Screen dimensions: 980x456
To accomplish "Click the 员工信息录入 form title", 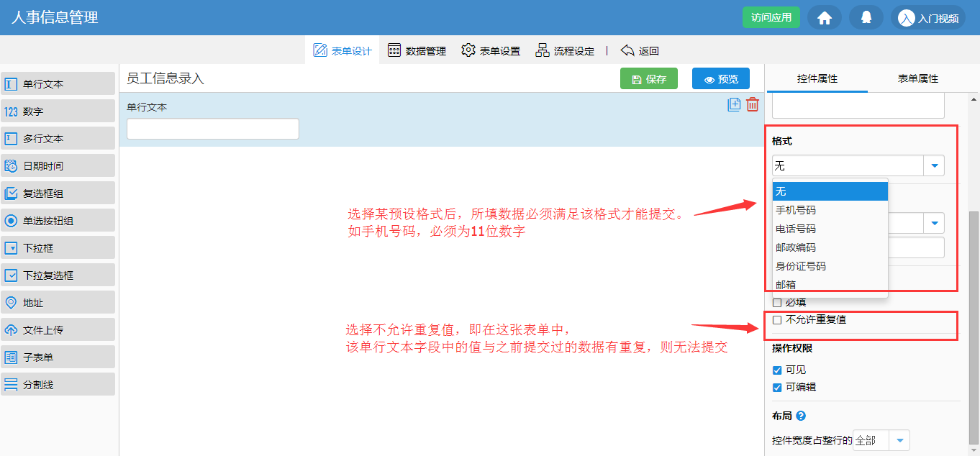I will pos(165,78).
